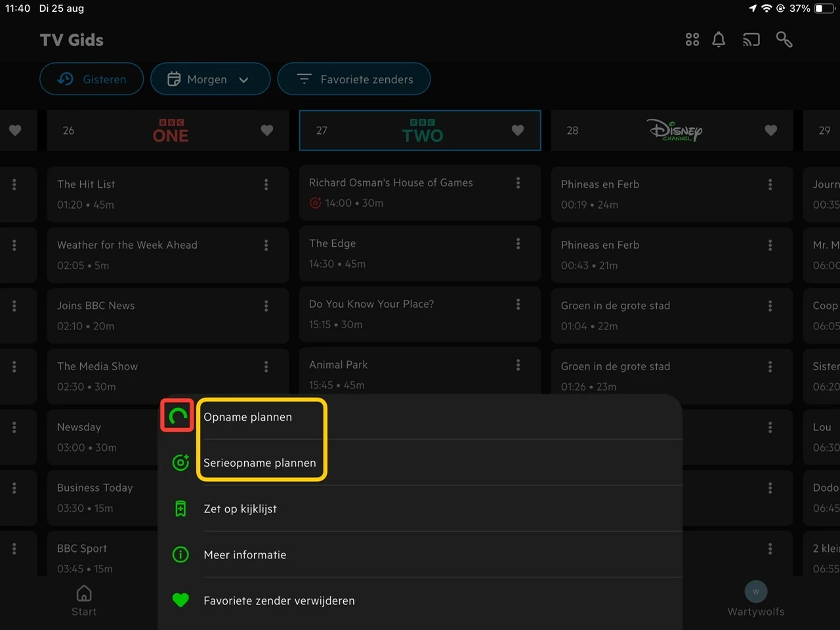Tap the info icon beside Meer informatie

(180, 555)
